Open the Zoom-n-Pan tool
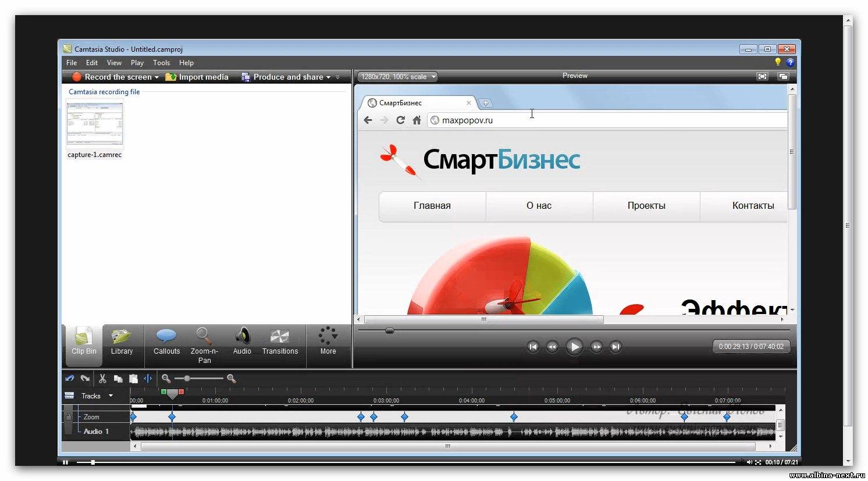Screen dimensions: 868x481 (x=204, y=345)
